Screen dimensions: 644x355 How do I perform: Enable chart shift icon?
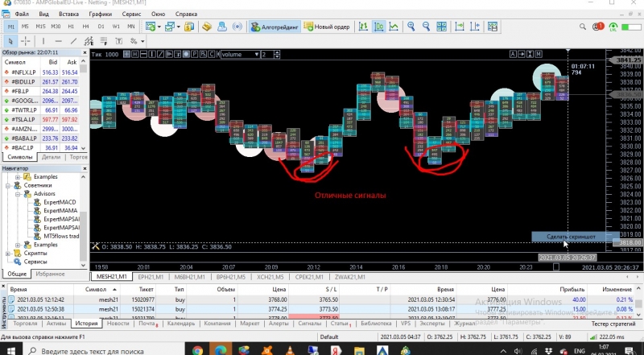point(475,27)
